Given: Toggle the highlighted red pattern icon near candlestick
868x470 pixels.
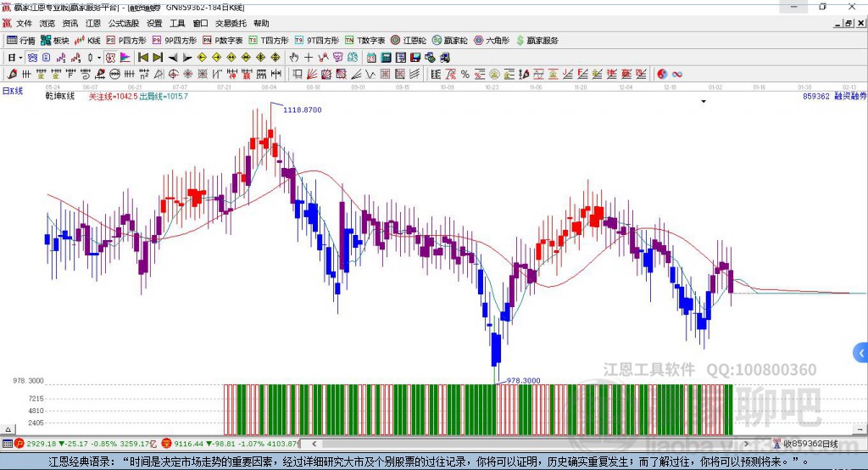Looking at the screenshot, I should 111,57.
